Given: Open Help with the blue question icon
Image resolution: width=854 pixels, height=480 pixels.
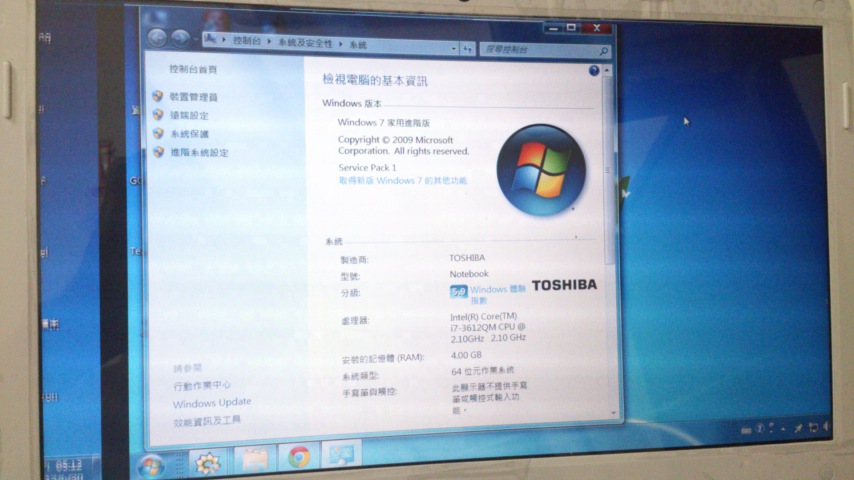Looking at the screenshot, I should [x=594, y=70].
